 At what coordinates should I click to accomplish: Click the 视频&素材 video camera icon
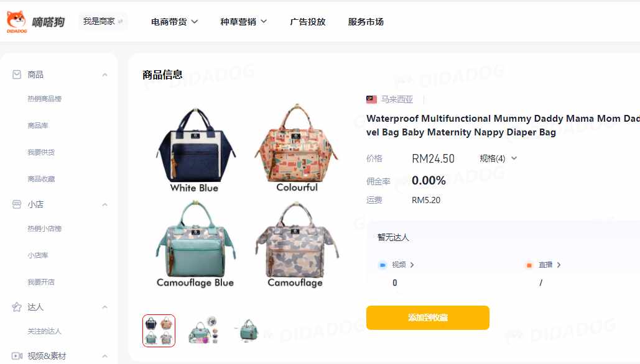(17, 356)
